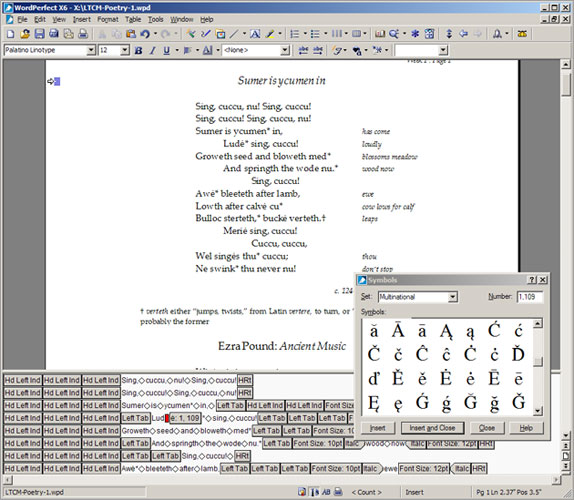The width and height of the screenshot is (574, 500).
Task: Click the vertical double-arrow autoscroll icon
Action: 449,34
